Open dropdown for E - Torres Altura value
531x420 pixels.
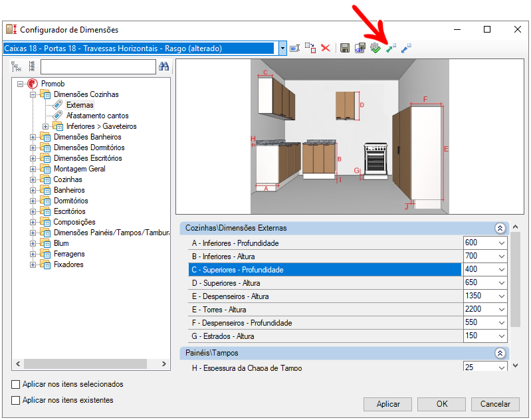coord(502,309)
